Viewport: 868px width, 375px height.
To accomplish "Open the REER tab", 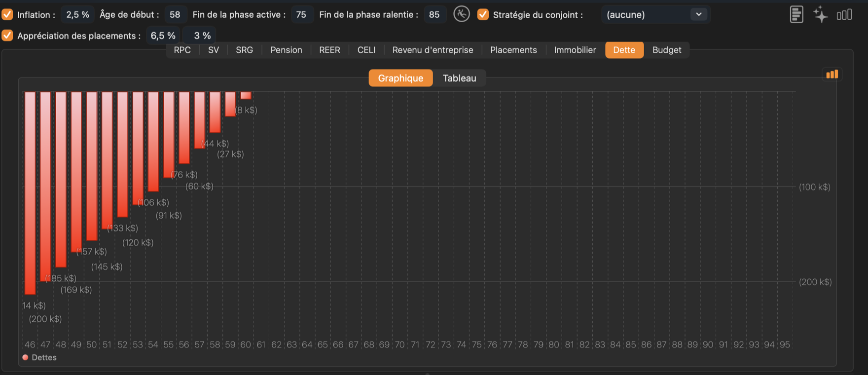I will click(329, 50).
